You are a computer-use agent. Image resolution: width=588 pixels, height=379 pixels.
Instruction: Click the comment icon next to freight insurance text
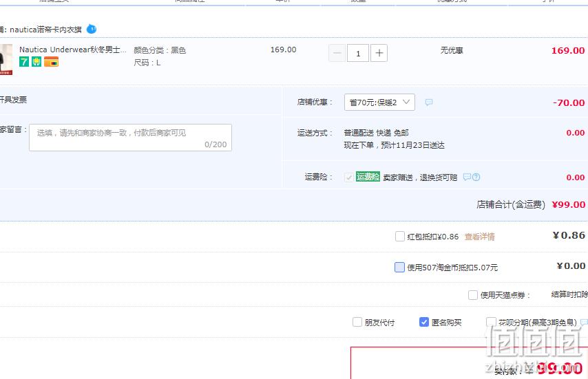(467, 177)
